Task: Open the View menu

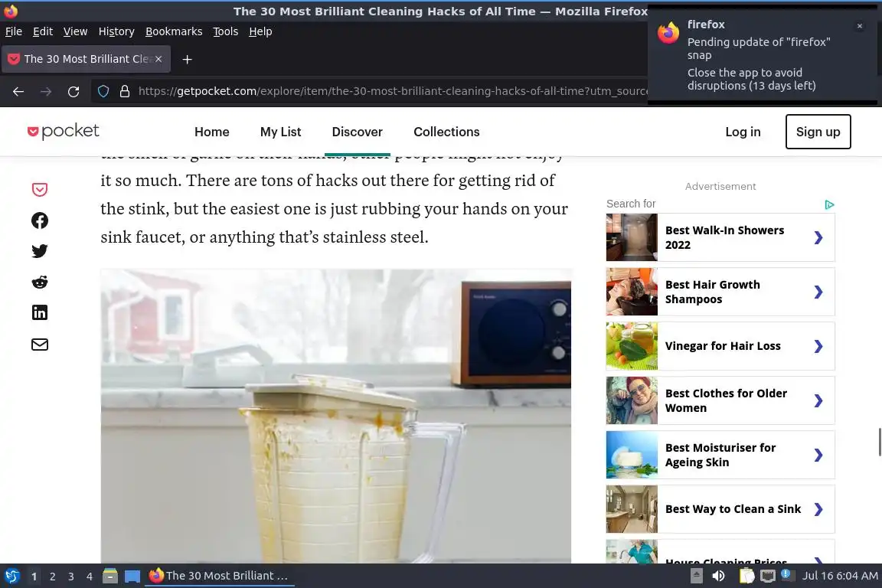Action: tap(75, 31)
